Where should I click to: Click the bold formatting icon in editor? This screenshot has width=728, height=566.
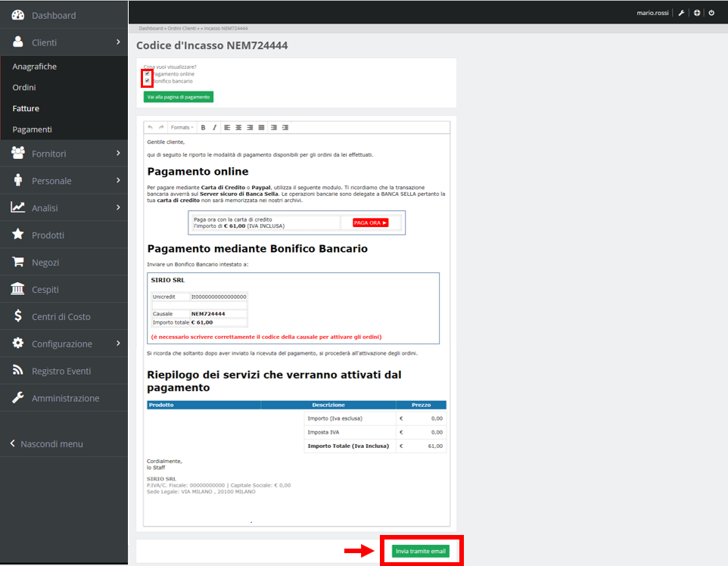pos(203,127)
